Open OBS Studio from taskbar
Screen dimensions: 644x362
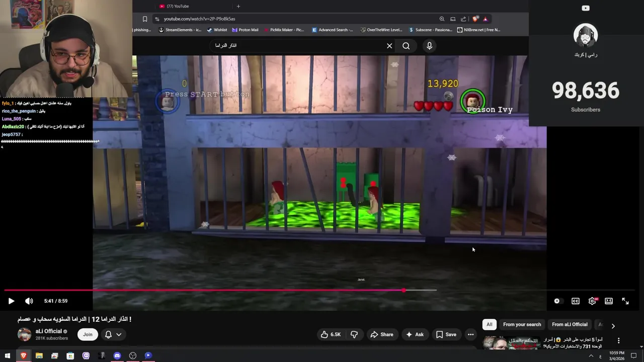(133, 356)
